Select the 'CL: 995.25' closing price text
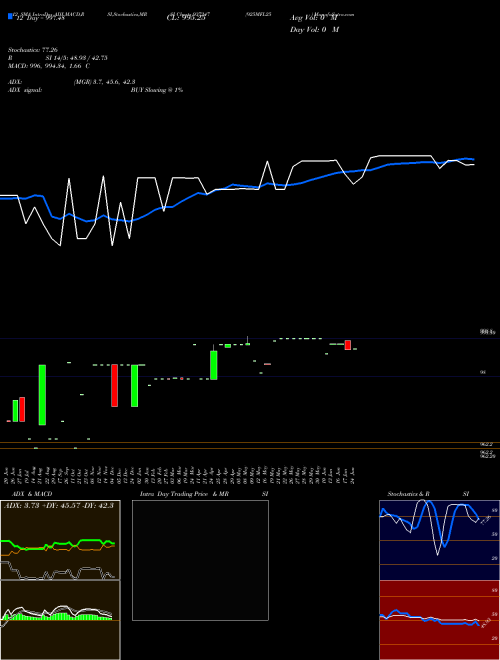Image resolution: width=500 pixels, height=660 pixels. coord(186,18)
